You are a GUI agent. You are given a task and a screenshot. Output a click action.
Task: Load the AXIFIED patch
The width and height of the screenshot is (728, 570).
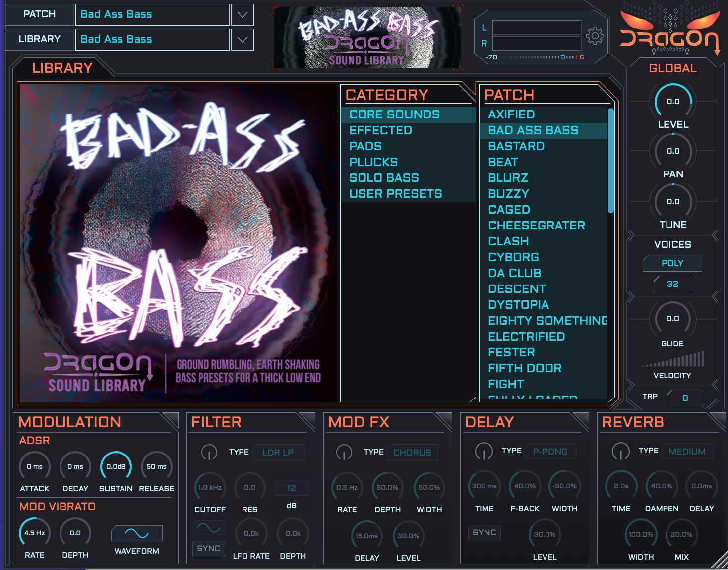pos(544,114)
